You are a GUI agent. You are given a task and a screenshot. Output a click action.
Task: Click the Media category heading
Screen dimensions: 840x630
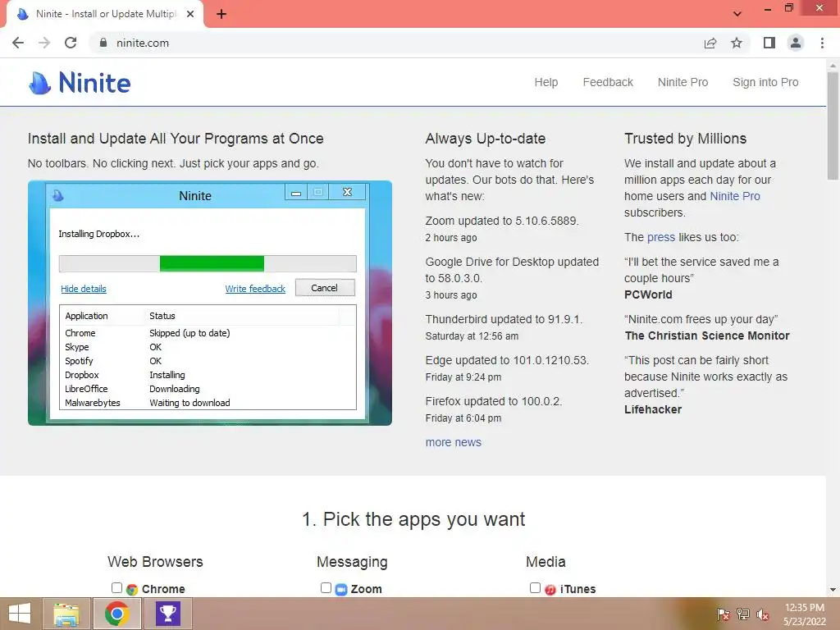click(x=546, y=561)
